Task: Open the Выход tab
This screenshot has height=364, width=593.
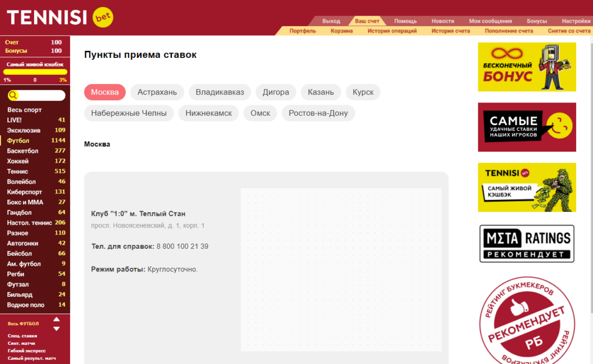Action: tap(331, 21)
